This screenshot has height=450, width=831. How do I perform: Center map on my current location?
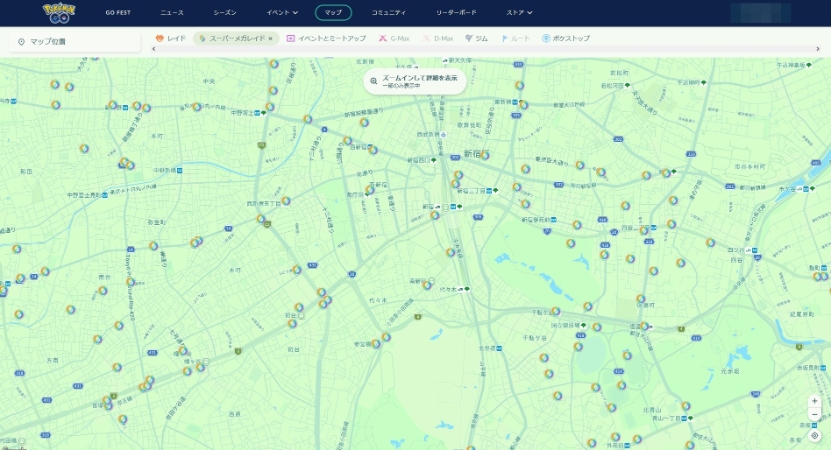tap(815, 436)
